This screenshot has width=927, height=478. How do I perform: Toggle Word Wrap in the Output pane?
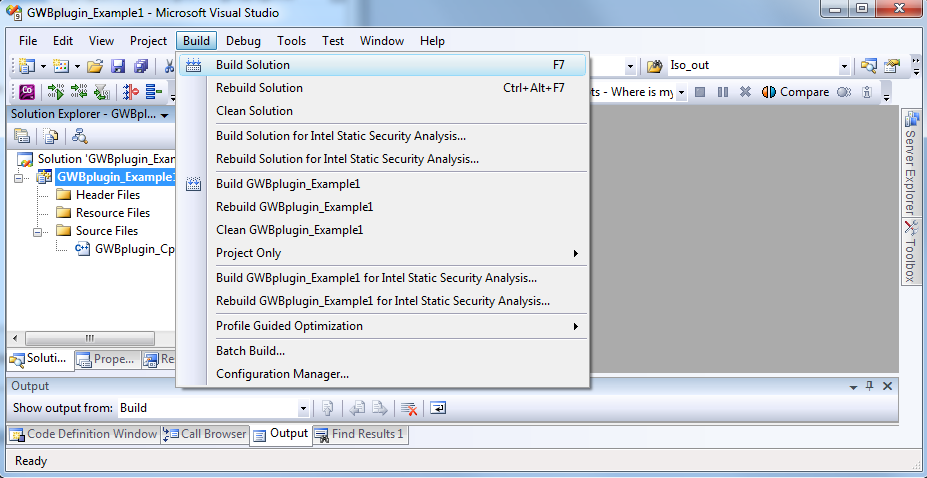point(437,408)
